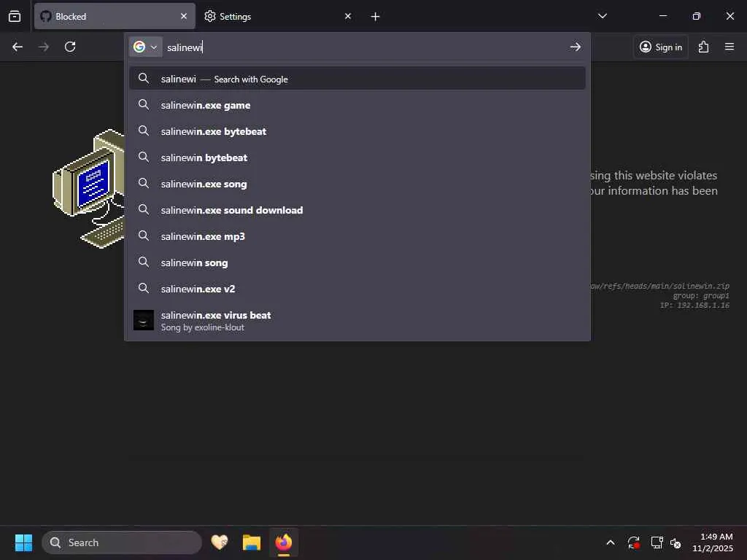Open the heart icon app in taskbar
Screen dimensions: 747x560
tap(220, 542)
